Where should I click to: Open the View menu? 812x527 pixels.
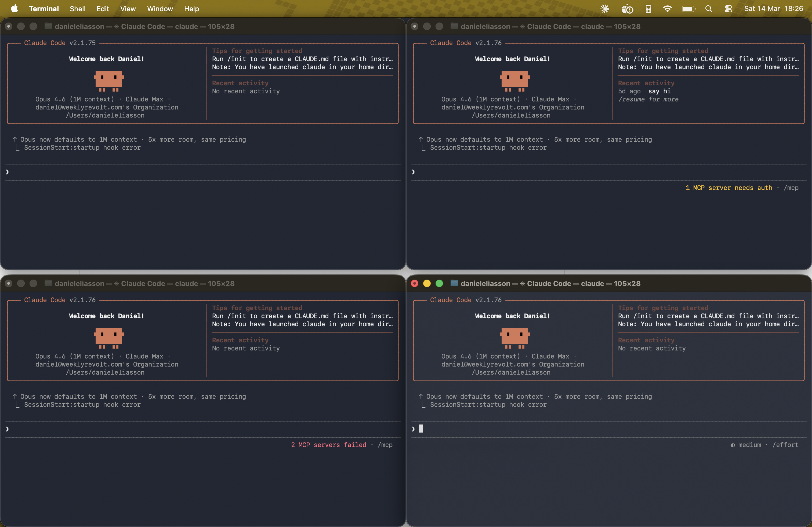(x=128, y=9)
